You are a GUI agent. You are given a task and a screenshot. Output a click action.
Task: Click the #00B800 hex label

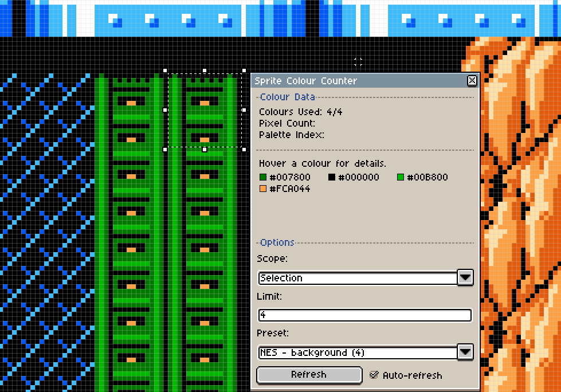click(427, 177)
